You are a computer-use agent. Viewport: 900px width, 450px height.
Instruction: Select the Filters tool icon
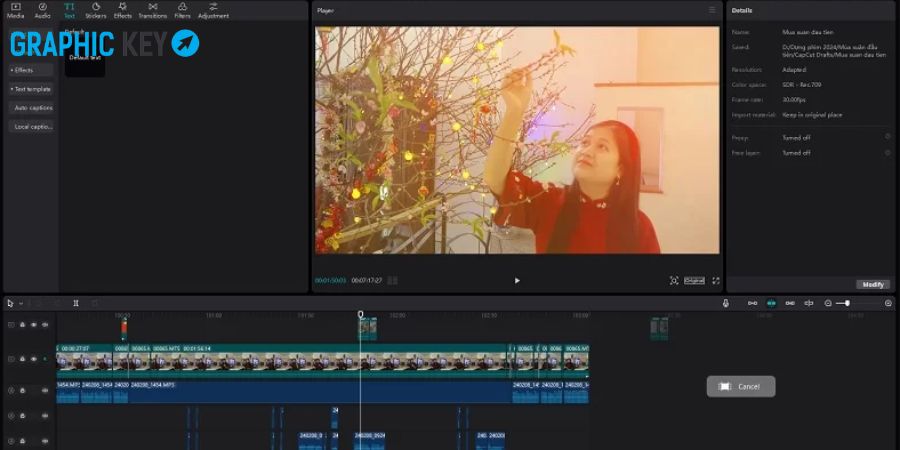click(x=183, y=10)
